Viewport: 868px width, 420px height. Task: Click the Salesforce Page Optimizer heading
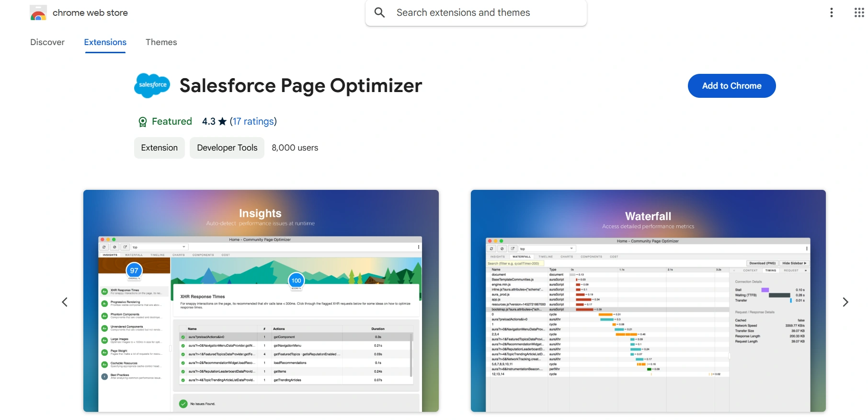pos(301,86)
